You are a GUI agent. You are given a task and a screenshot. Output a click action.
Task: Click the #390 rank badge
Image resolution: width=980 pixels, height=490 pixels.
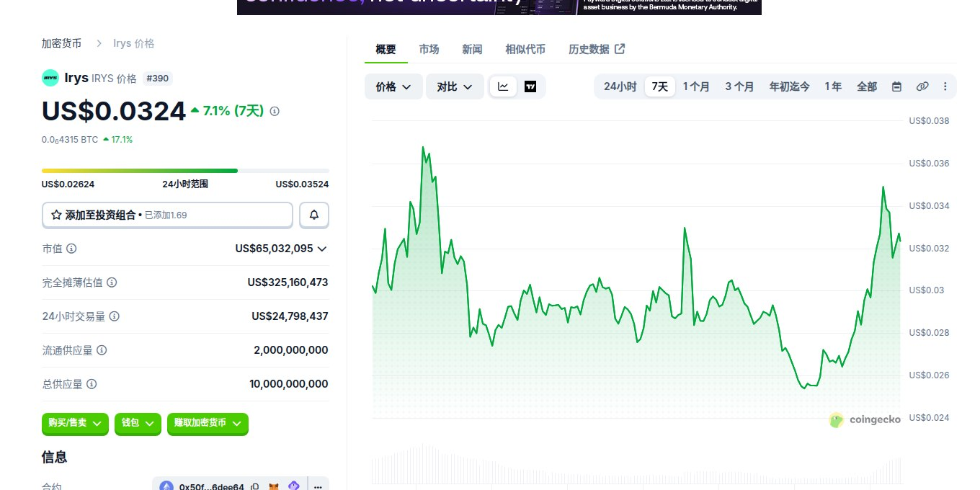(158, 79)
